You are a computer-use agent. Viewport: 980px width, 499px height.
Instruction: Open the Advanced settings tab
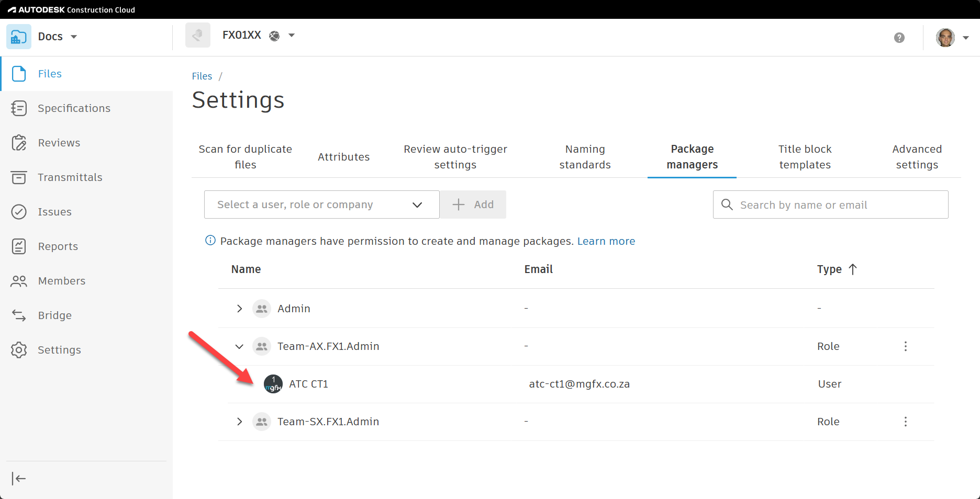pyautogui.click(x=917, y=157)
